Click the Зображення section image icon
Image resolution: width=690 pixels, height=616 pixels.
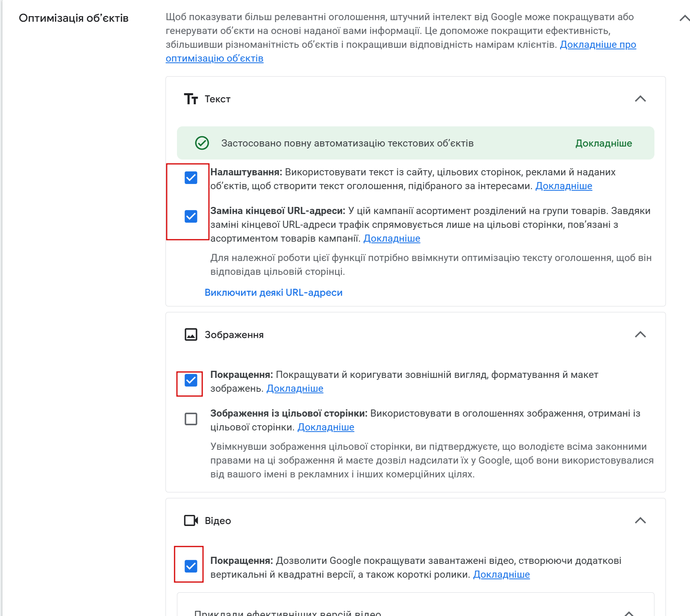coord(191,334)
